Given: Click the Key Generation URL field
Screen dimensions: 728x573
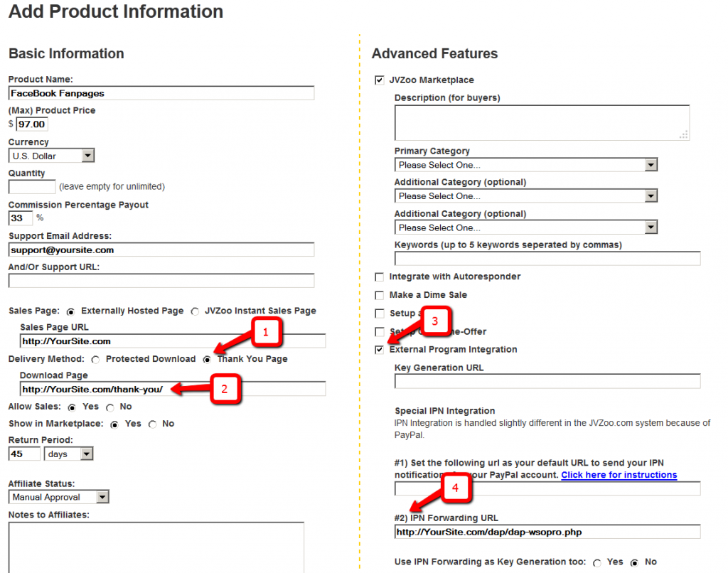Looking at the screenshot, I should click(x=547, y=382).
